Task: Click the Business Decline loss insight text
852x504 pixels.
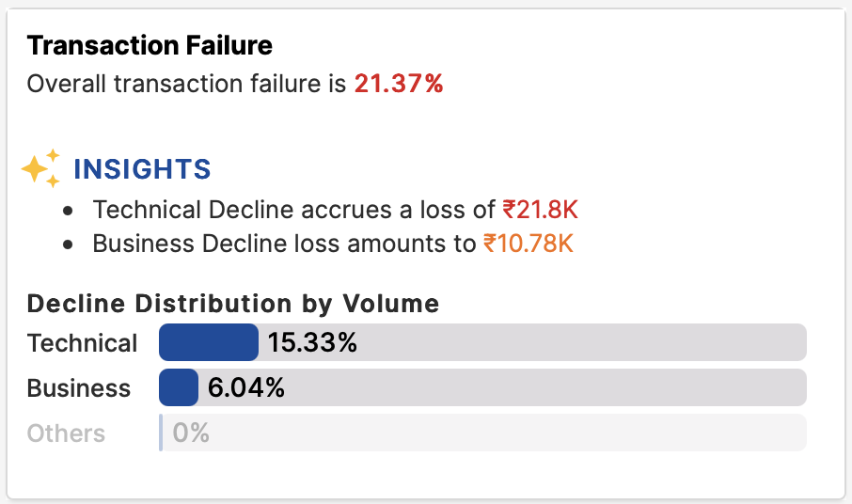Action: 284,244
